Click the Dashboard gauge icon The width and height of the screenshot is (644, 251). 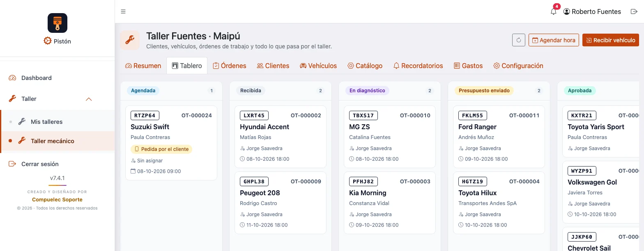pyautogui.click(x=12, y=78)
